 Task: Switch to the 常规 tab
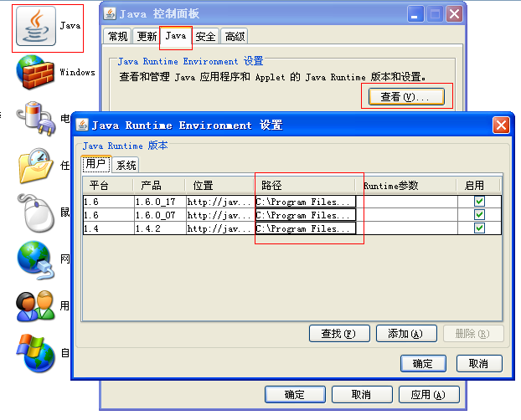117,36
